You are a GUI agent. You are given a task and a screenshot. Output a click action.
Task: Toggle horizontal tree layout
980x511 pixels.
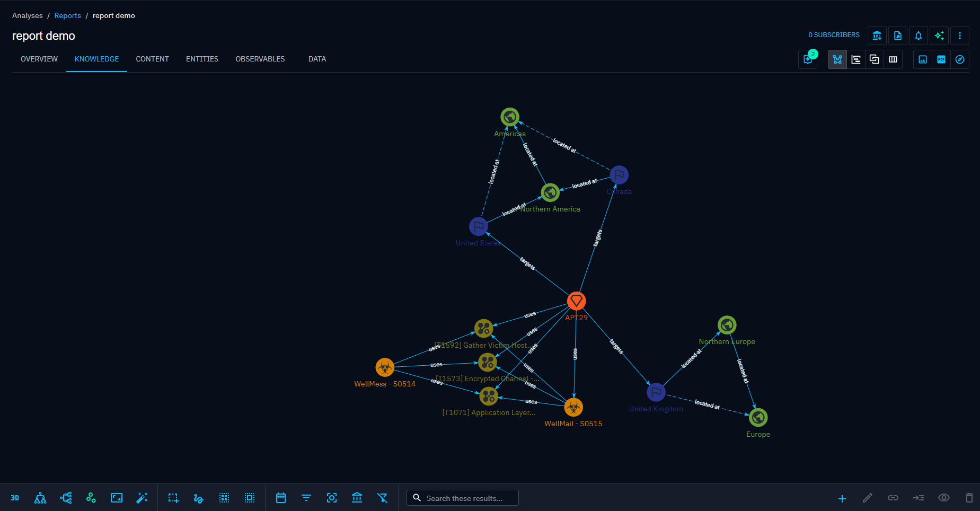click(66, 498)
